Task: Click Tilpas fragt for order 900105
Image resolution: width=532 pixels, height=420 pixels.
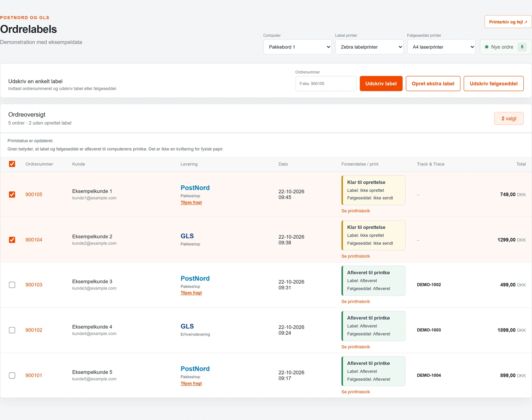Action: [191, 202]
